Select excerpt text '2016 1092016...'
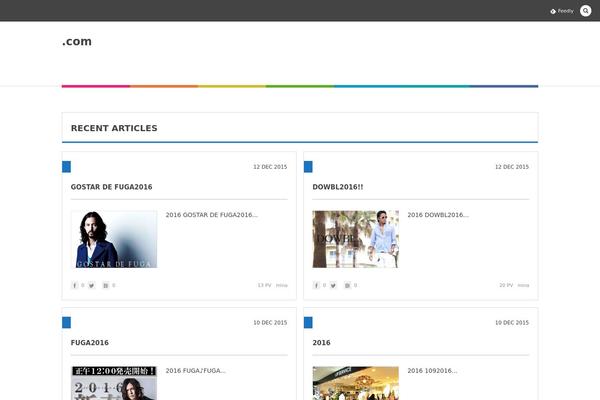 pos(432,371)
